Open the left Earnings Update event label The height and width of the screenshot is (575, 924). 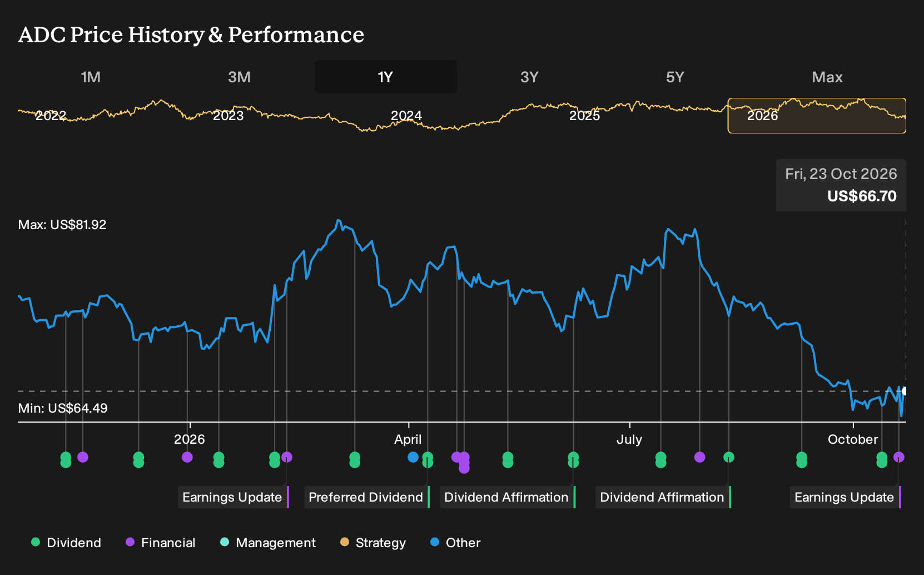(234, 497)
